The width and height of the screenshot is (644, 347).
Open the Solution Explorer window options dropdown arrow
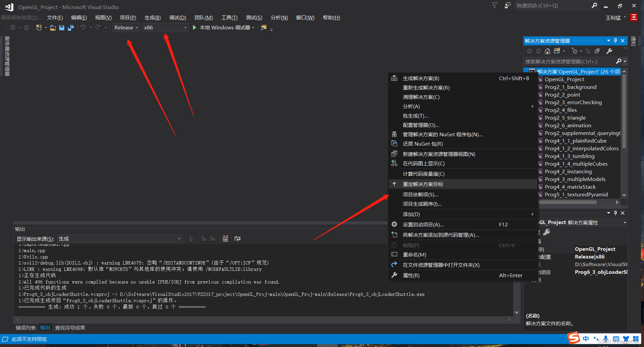608,40
